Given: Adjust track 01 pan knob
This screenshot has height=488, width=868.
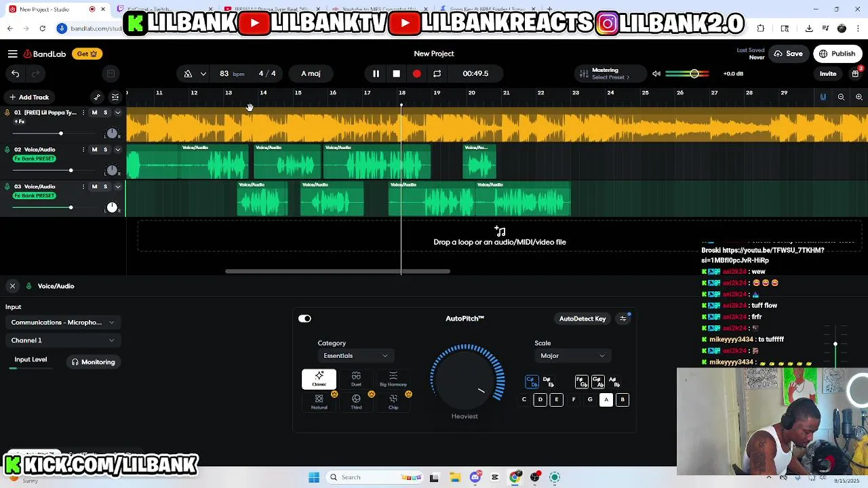Looking at the screenshot, I should 112,134.
